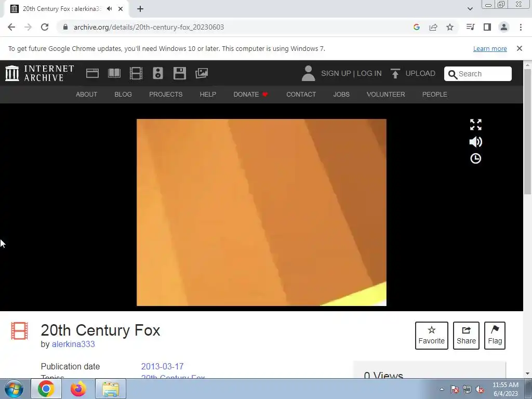Open the muted system volume tray icon
Image resolution: width=532 pixels, height=399 pixels.
[x=480, y=390]
